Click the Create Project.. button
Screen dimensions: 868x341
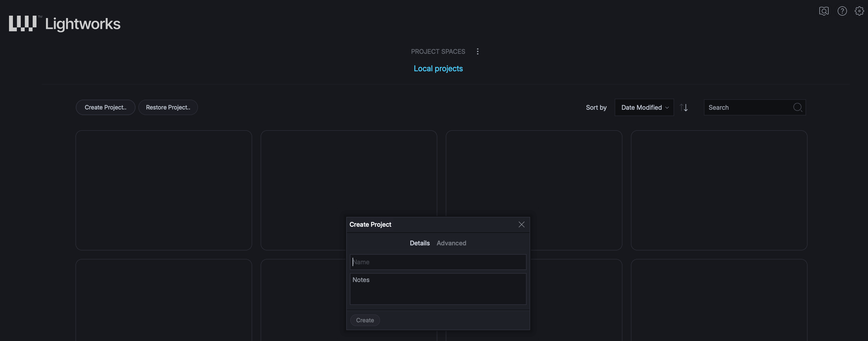click(105, 107)
